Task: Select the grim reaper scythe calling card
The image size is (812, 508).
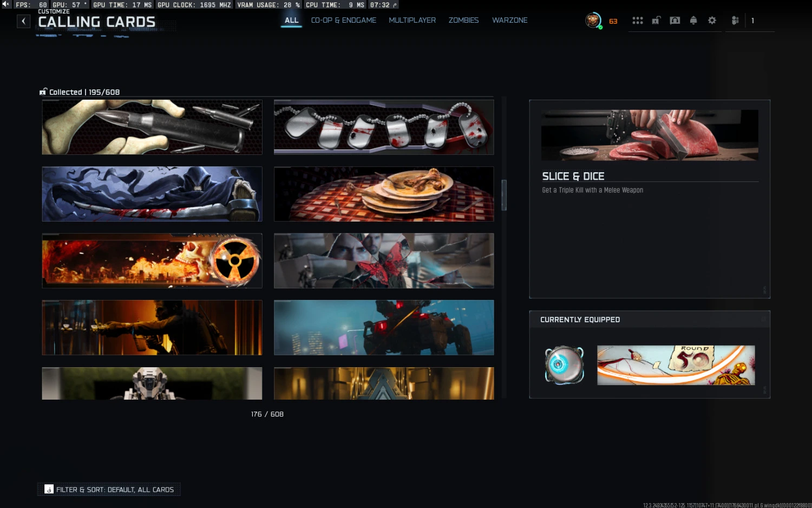Action: [152, 194]
